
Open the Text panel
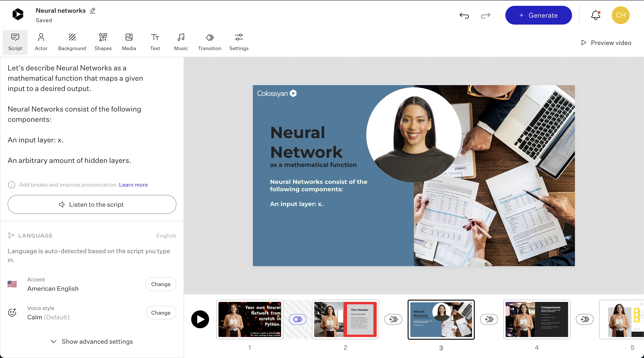click(155, 42)
